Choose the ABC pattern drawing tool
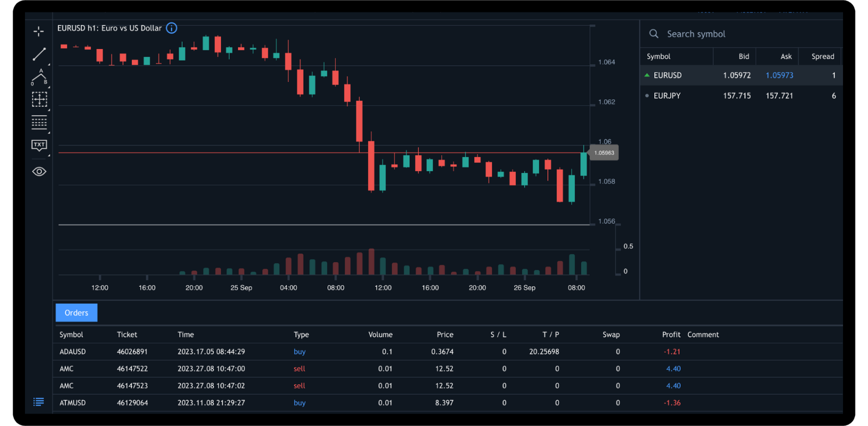The image size is (868, 426). (x=39, y=77)
